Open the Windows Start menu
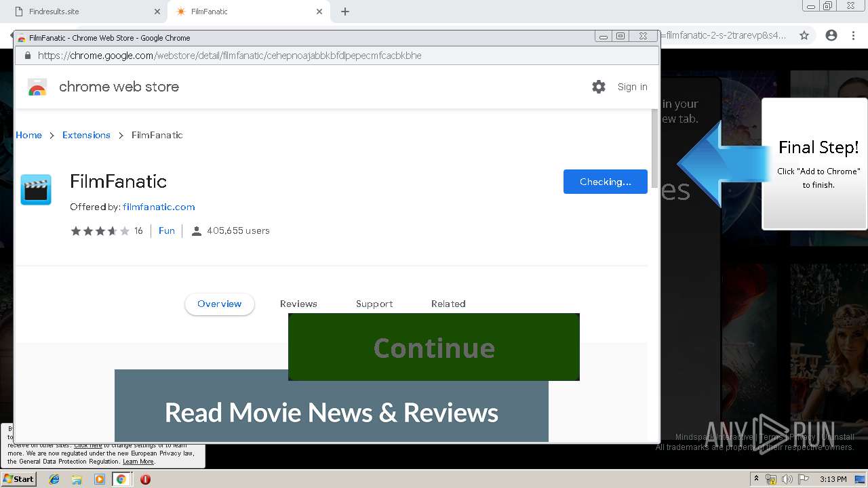 [18, 479]
